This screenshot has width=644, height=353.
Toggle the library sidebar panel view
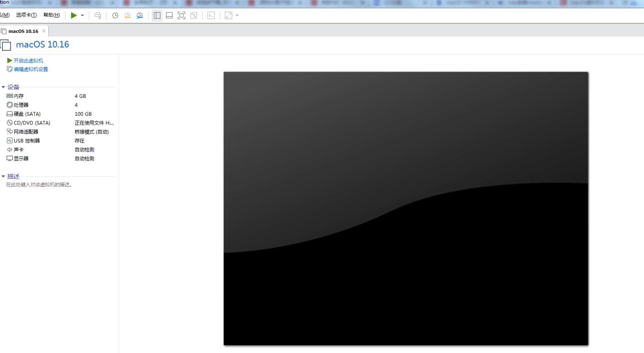click(x=157, y=15)
